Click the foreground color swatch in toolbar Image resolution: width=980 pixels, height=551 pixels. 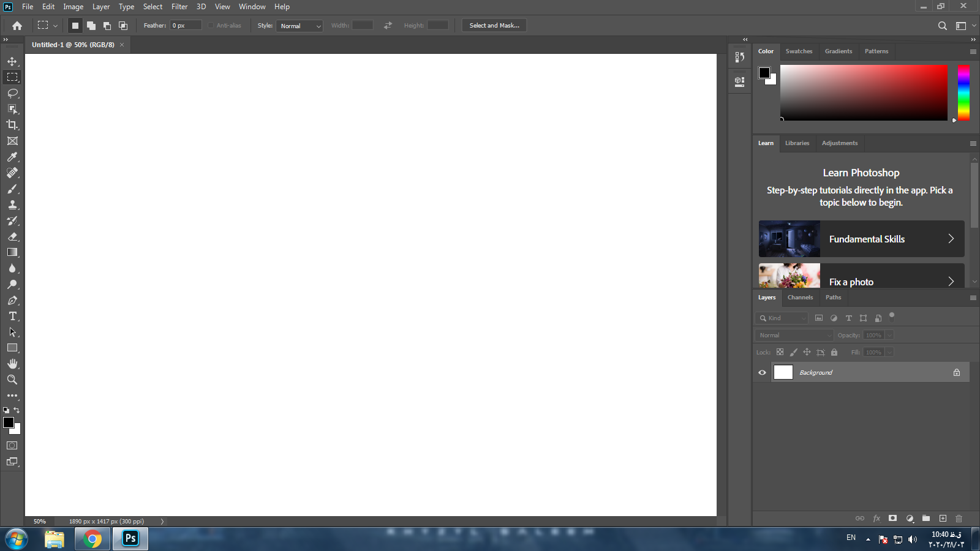(8, 422)
